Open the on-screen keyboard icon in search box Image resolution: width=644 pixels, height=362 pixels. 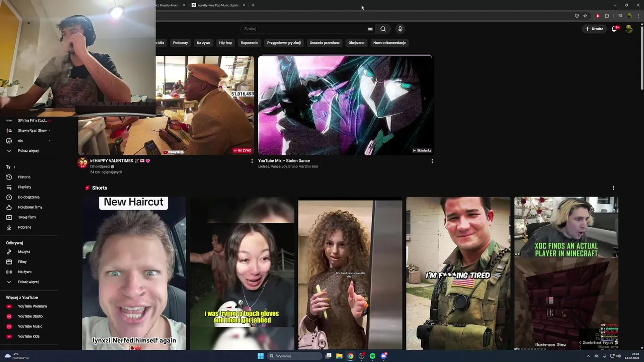pos(370,29)
